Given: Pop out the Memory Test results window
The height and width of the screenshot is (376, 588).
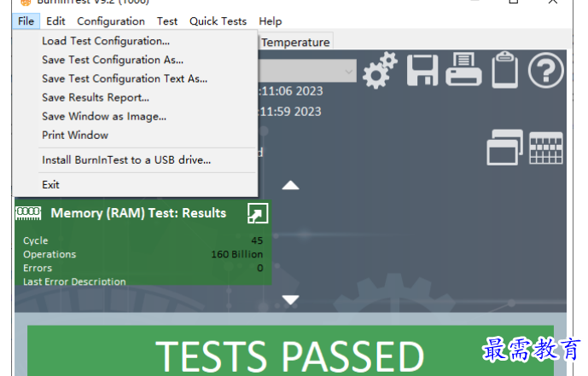Looking at the screenshot, I should click(258, 213).
